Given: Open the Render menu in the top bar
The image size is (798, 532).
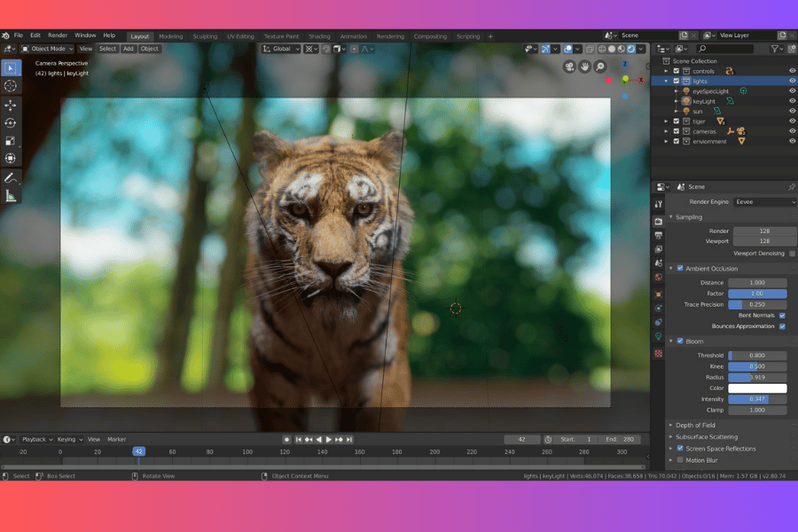Looking at the screenshot, I should click(x=58, y=35).
